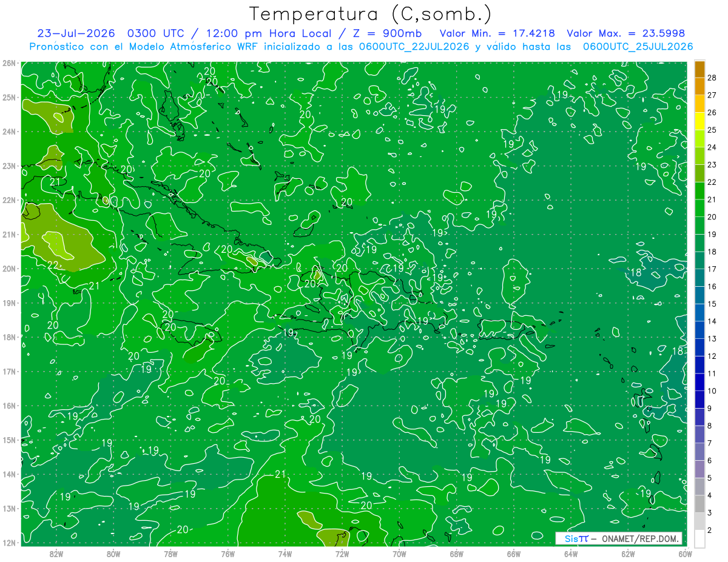Click the '60W' longitude axis label

tap(685, 553)
